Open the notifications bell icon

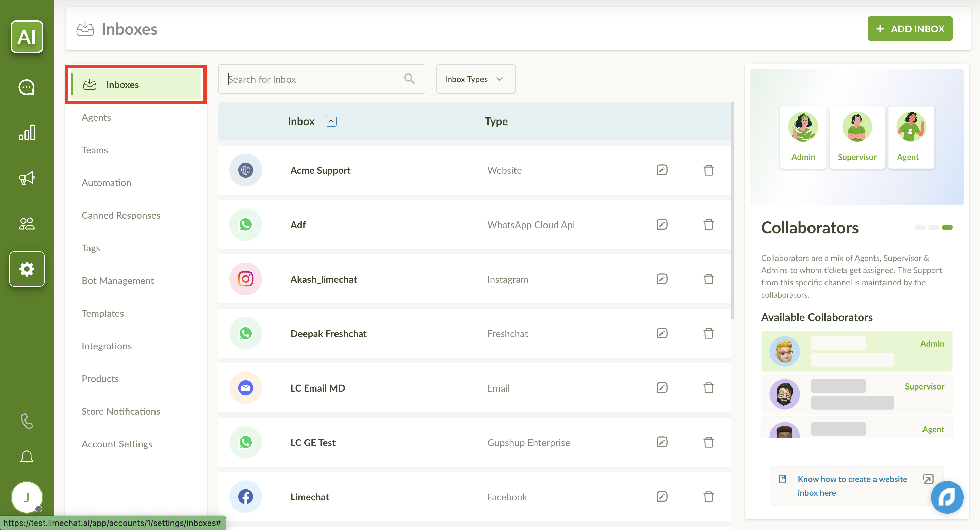click(27, 457)
